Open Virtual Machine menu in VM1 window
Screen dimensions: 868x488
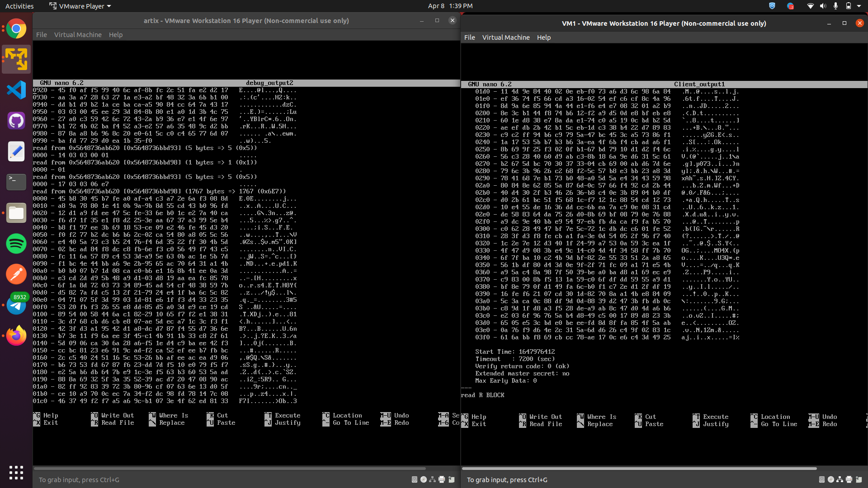coord(505,38)
